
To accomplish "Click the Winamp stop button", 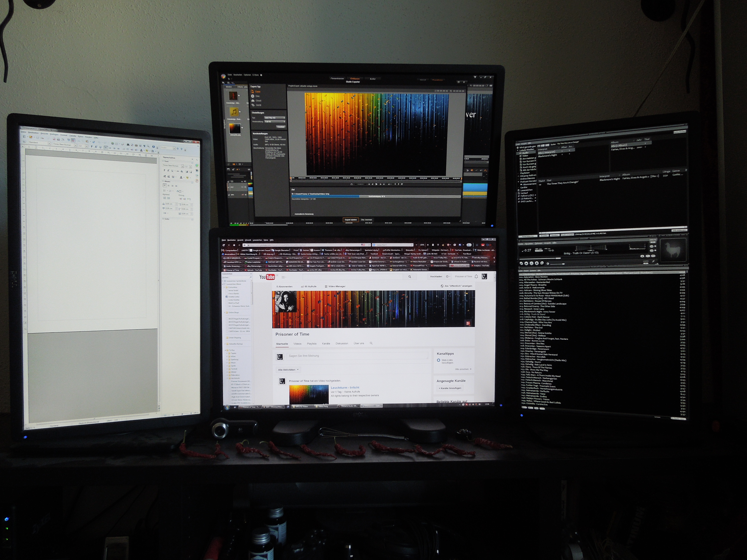I will pyautogui.click(x=537, y=263).
